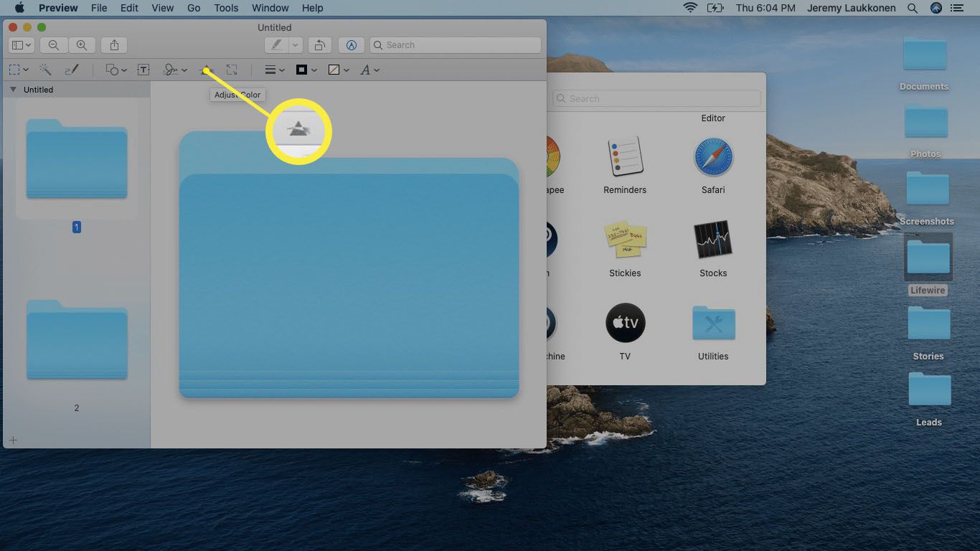The width and height of the screenshot is (980, 551).
Task: Click the Adjust Color toolbar icon
Action: point(207,70)
